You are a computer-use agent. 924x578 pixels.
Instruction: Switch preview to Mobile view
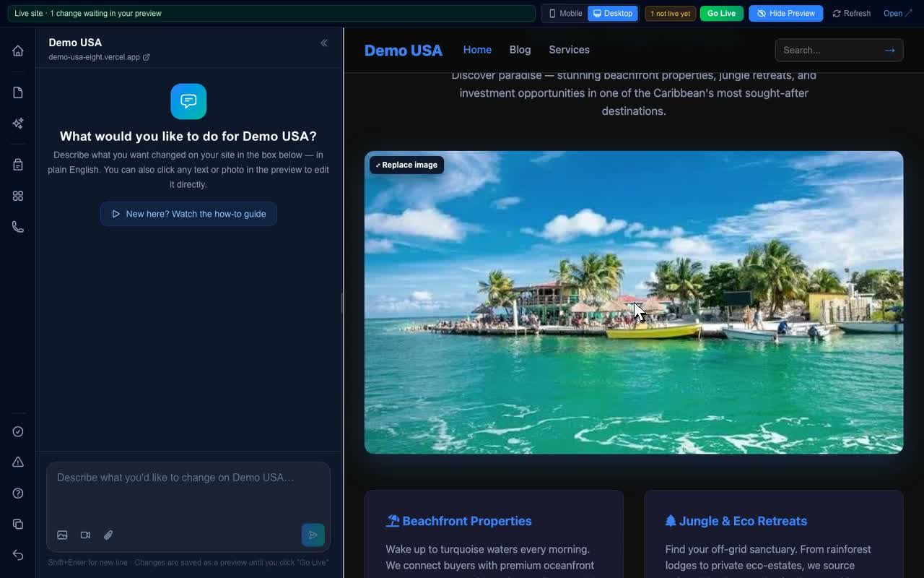click(565, 14)
